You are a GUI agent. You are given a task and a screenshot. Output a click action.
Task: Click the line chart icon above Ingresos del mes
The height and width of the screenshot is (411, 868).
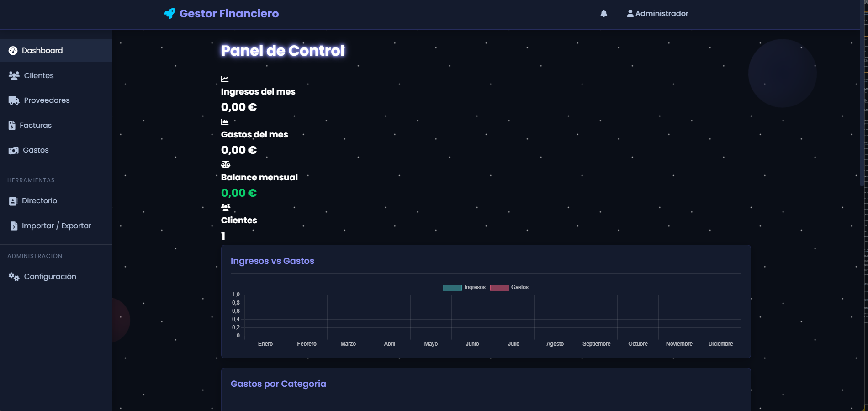tap(225, 78)
